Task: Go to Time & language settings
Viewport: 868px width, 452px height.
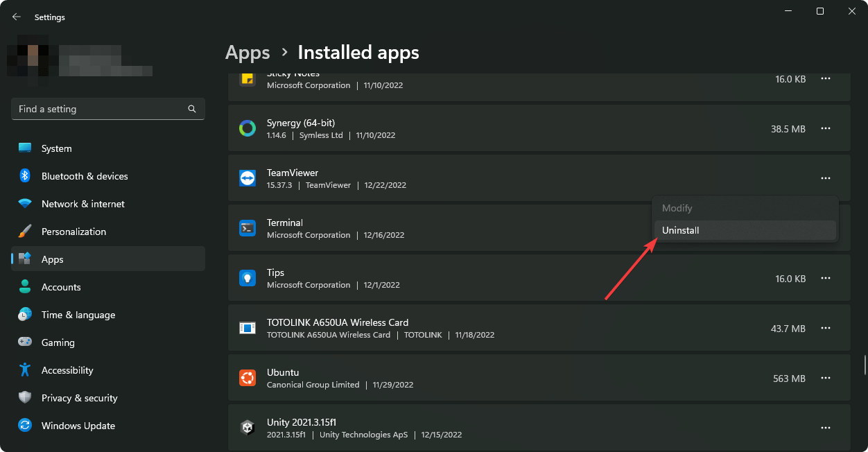Action: pos(108,315)
